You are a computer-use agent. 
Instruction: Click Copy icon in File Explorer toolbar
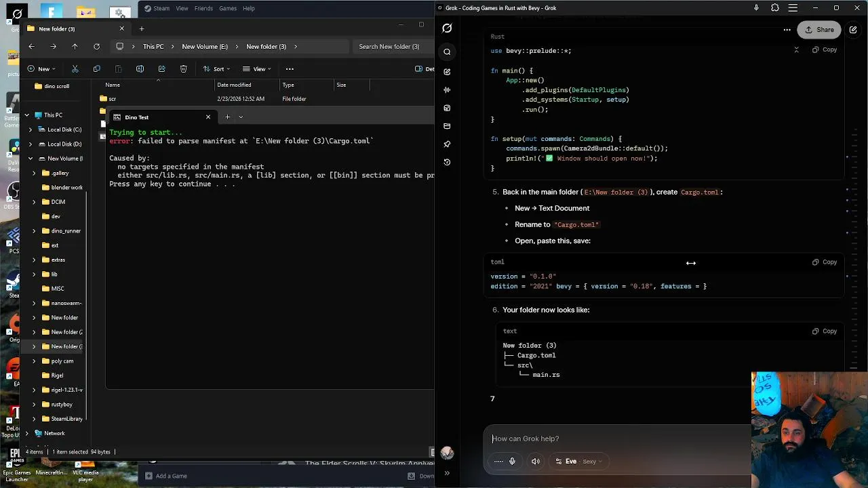point(96,68)
